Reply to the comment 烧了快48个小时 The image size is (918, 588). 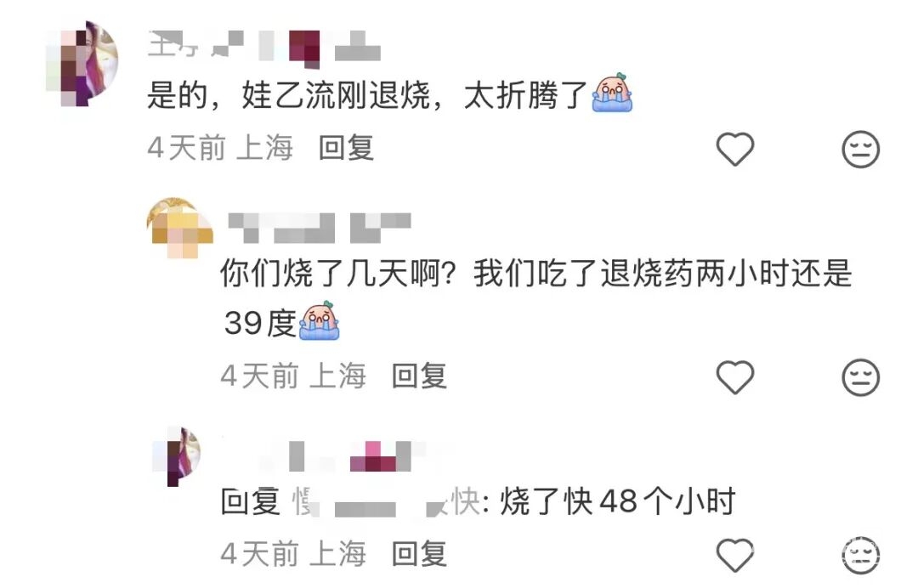pos(419,553)
